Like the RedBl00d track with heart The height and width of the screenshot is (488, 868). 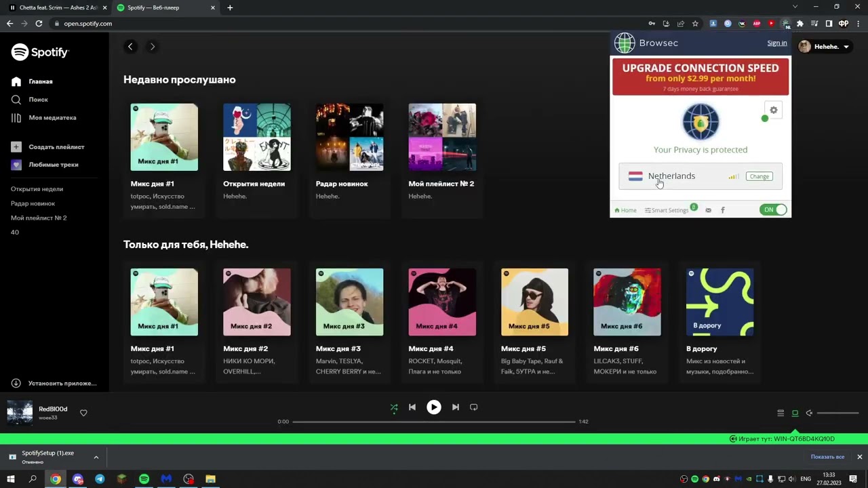83,413
